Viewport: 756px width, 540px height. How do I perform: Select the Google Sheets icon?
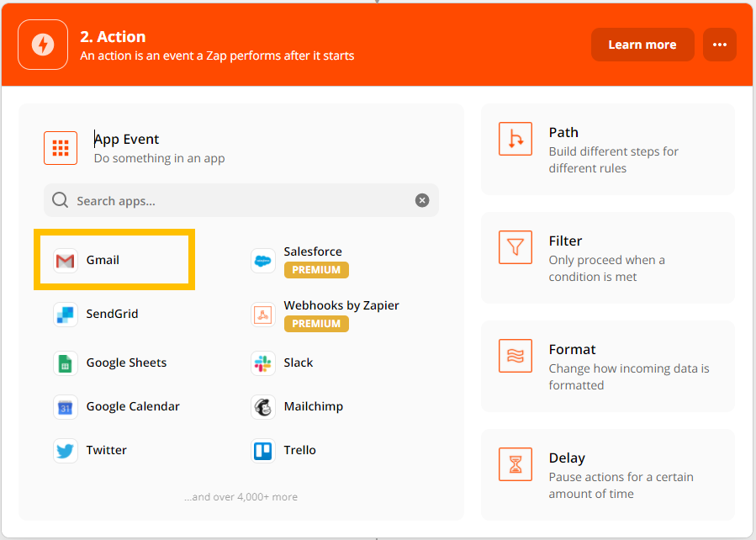click(x=65, y=363)
